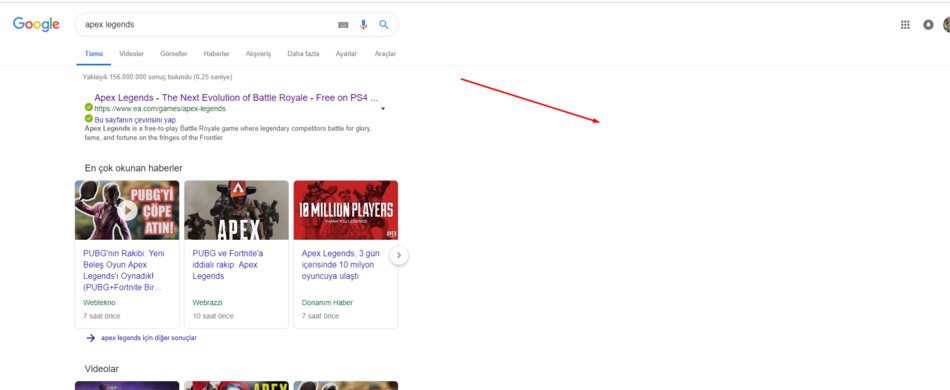Viewport: 950px width, 390px height.
Task: Switch to the Görseller tab
Action: 174,54
